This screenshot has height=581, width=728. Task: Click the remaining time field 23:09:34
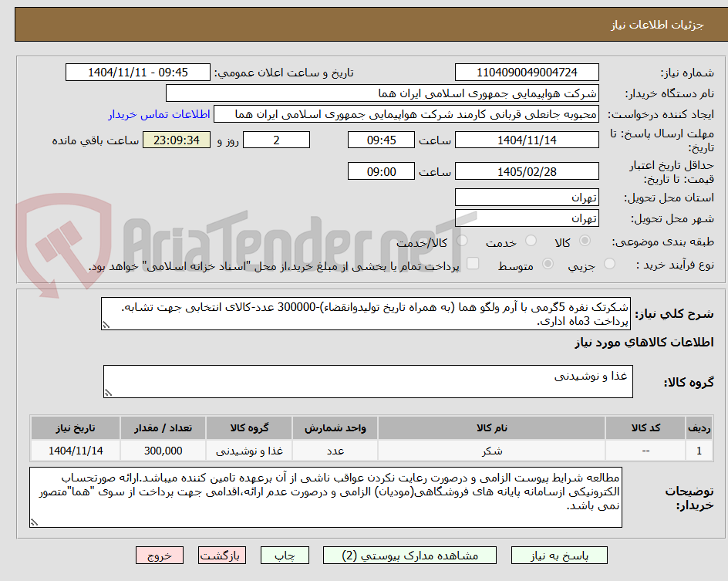pyautogui.click(x=177, y=140)
